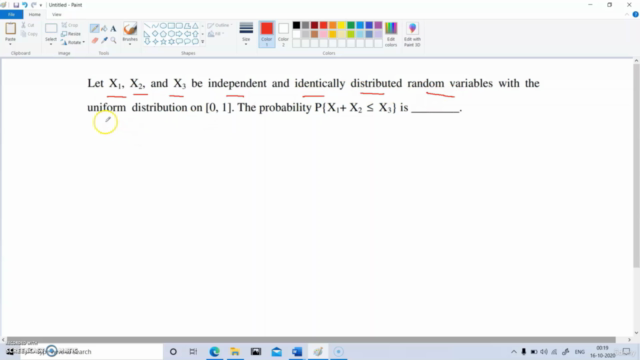
Task: Switch to the Home tab
Action: click(x=35, y=14)
